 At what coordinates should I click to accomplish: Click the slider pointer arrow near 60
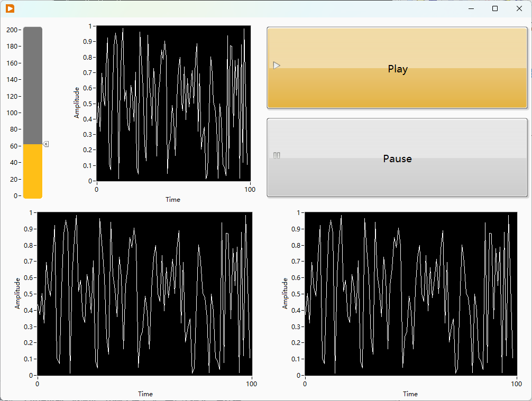46,144
